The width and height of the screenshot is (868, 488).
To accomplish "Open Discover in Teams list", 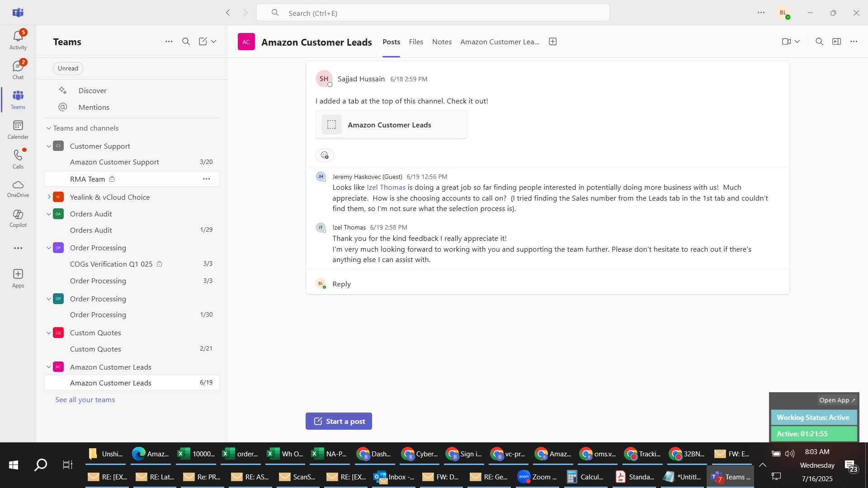I will click(92, 90).
